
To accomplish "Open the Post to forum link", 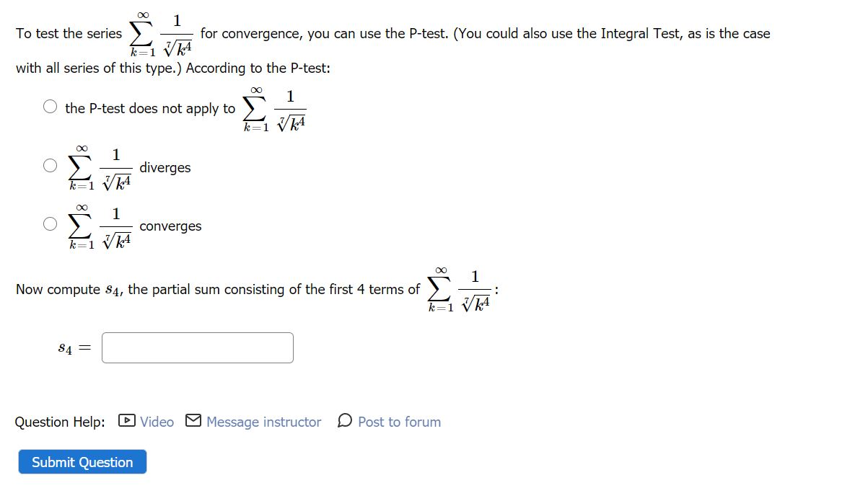I will click(400, 422).
